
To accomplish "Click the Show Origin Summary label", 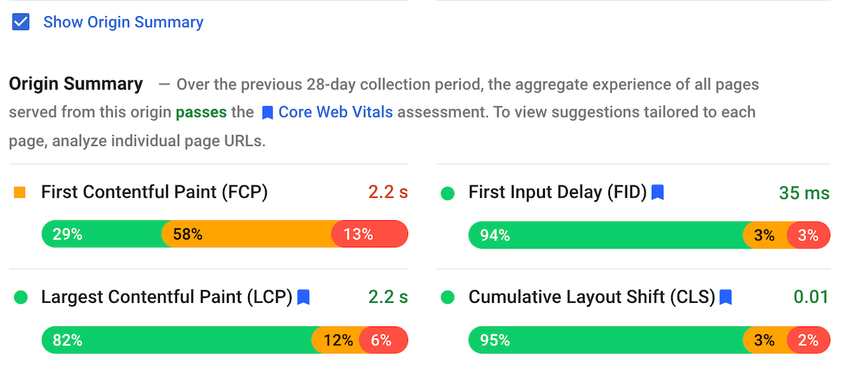I will pos(123,22).
